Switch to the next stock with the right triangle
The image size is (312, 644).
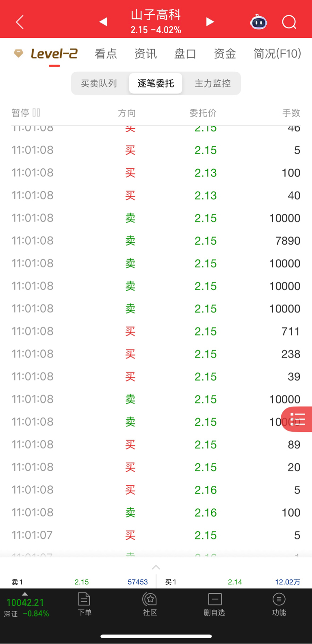(210, 22)
